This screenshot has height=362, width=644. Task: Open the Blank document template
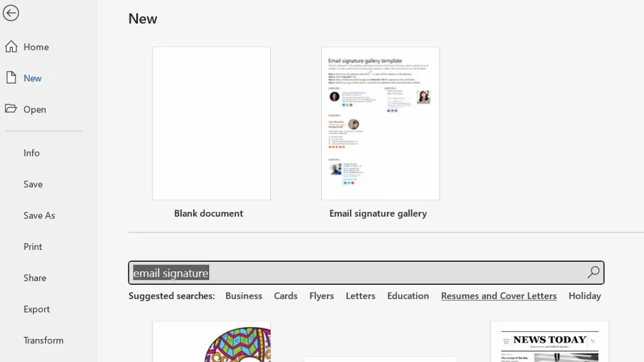(x=211, y=123)
